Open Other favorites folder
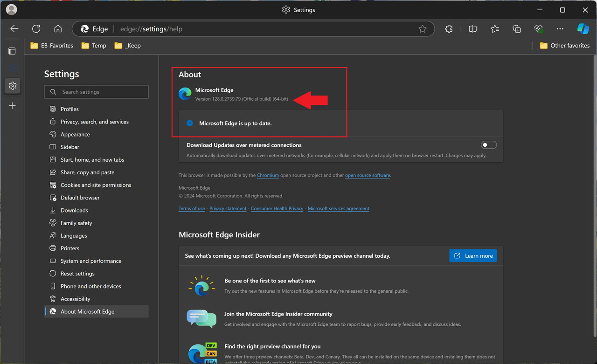Screen dimensions: 597x364 coord(564,46)
